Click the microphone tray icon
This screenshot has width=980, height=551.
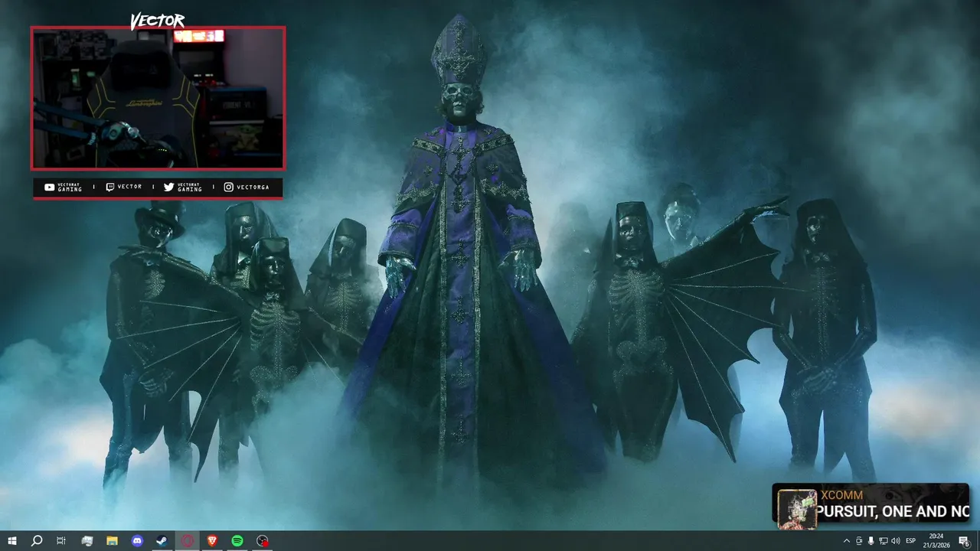tap(871, 541)
